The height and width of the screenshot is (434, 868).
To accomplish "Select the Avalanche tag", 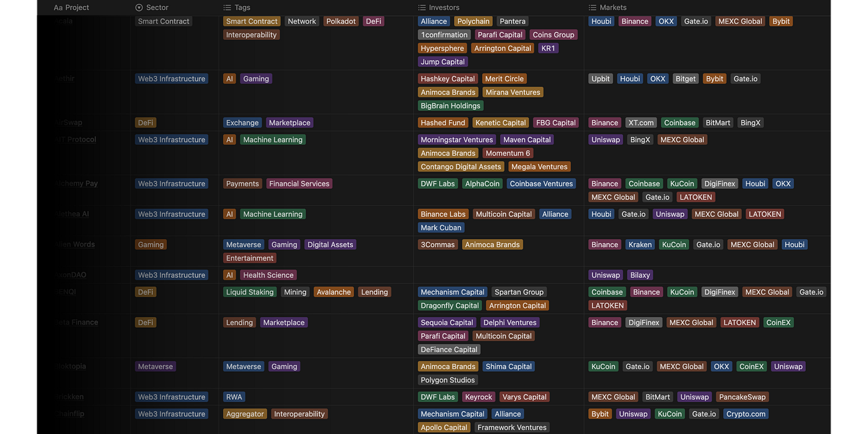I will (334, 292).
